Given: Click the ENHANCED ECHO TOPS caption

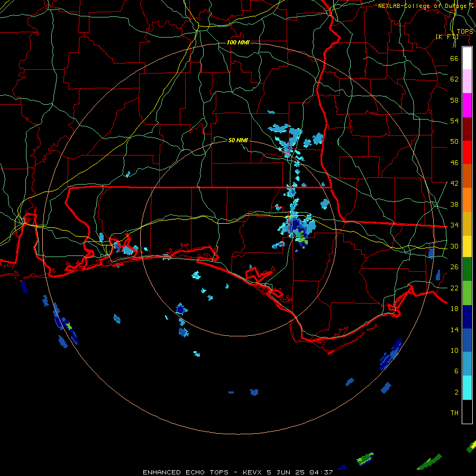Looking at the screenshot, I should (186, 472).
